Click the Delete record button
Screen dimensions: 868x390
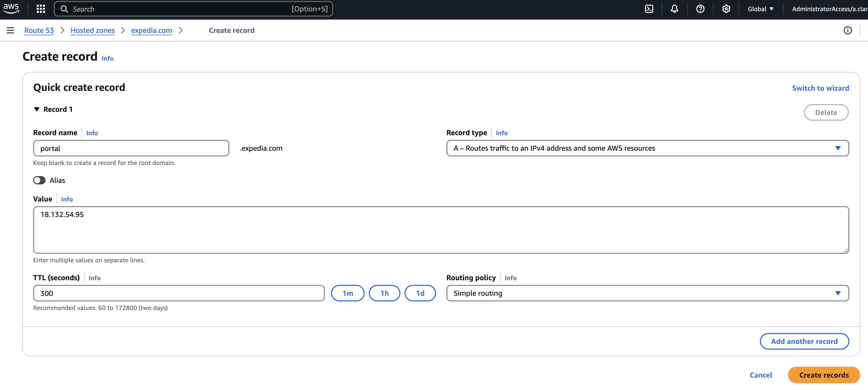(x=826, y=113)
